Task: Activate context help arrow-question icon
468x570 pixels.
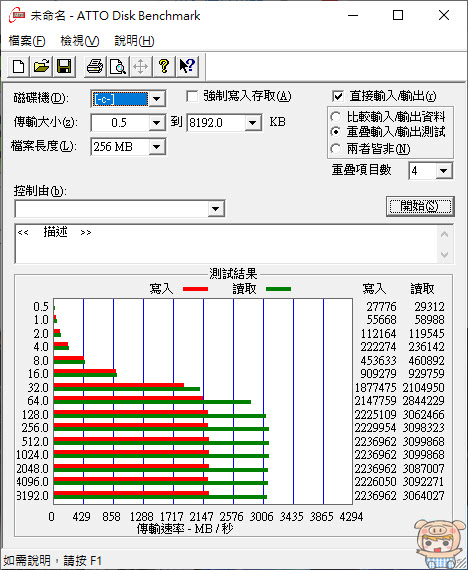Action: [x=187, y=67]
